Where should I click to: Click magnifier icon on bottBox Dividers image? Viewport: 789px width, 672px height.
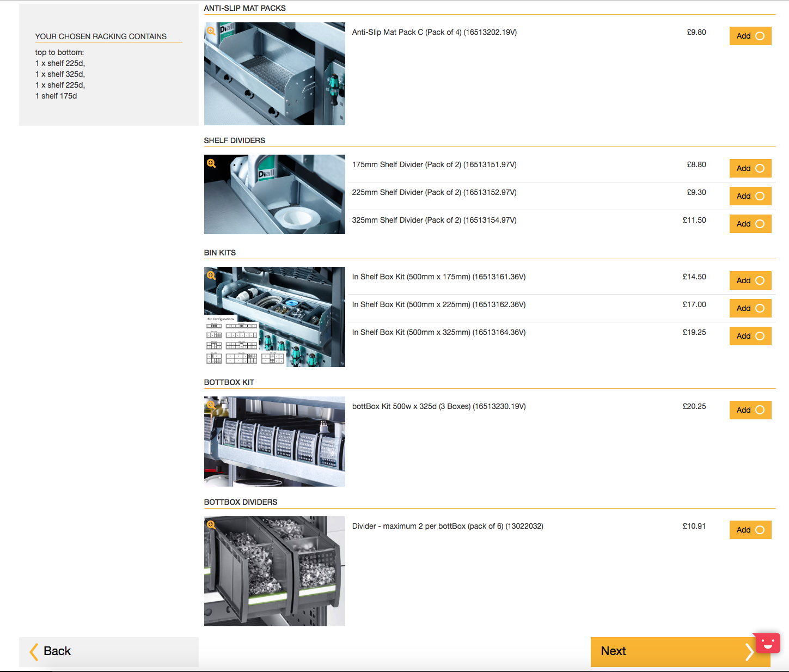click(x=211, y=525)
